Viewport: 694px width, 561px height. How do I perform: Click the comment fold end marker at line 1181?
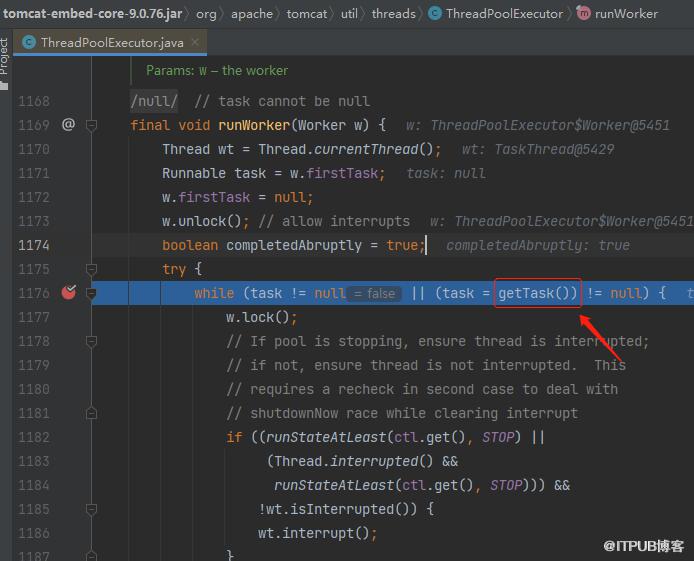coord(91,413)
